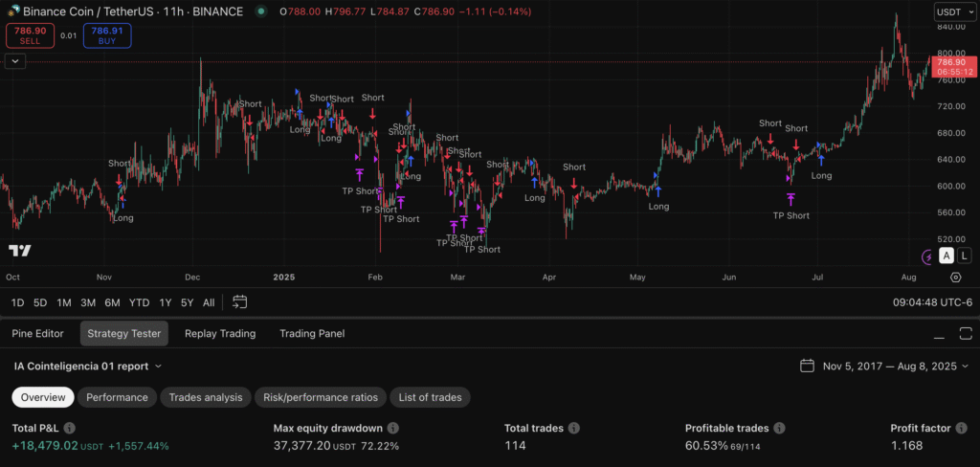This screenshot has height=467, width=980.
Task: Toggle auto scale with the A button
Action: (947, 256)
